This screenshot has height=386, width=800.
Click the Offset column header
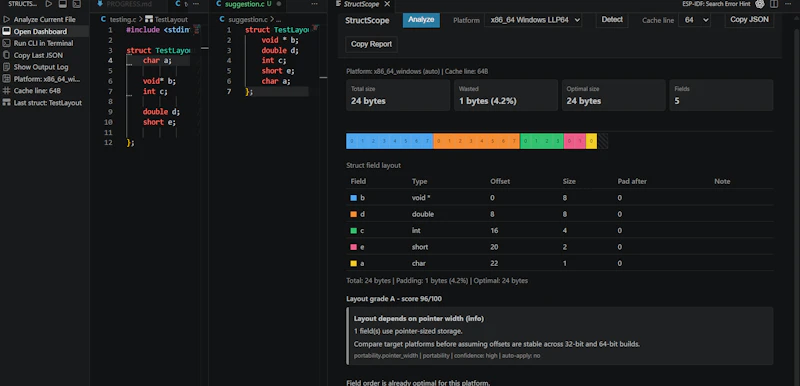tap(500, 182)
